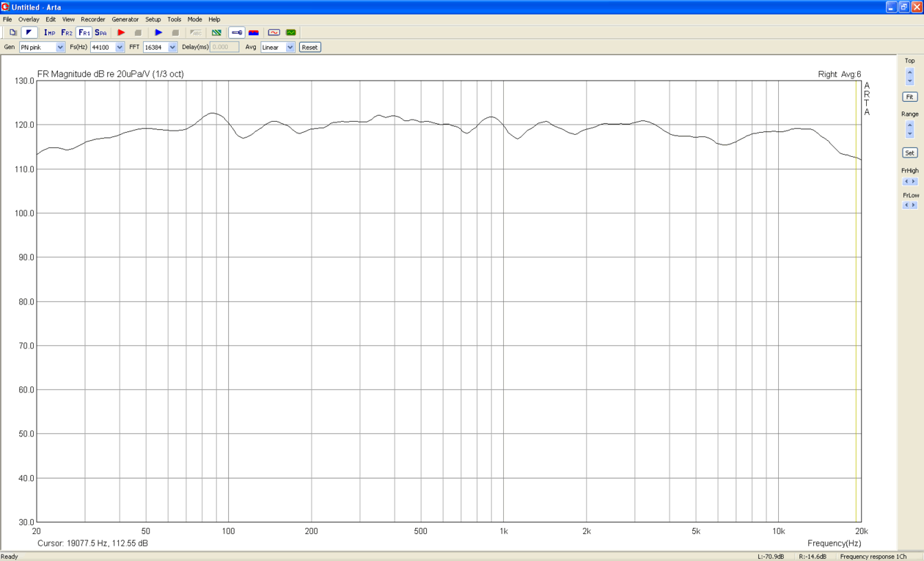Open the Edit menu
Screen dimensions: 924x561
click(51, 20)
